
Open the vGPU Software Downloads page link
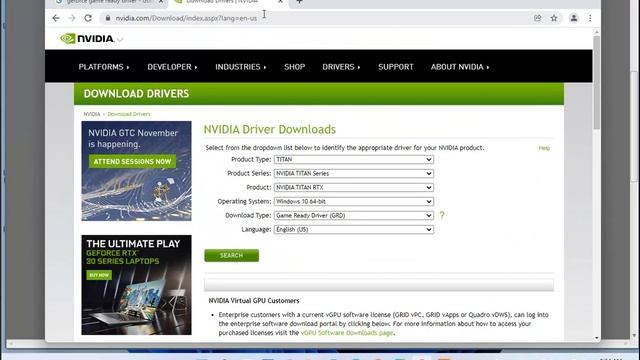(347, 333)
